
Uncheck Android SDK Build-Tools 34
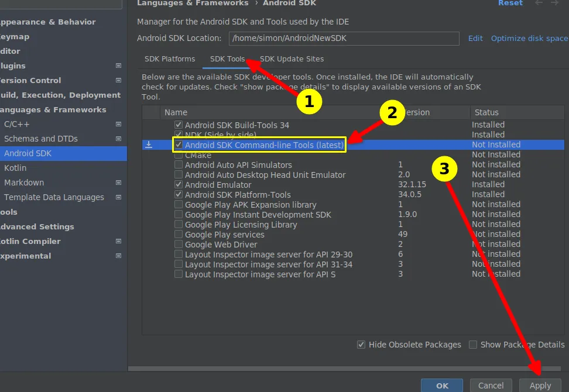pyautogui.click(x=178, y=125)
